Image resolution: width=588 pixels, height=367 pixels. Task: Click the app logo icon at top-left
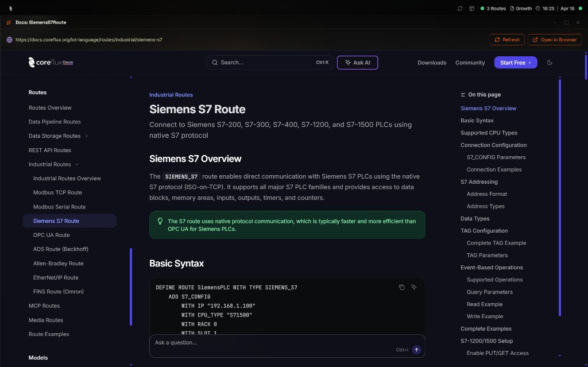pyautogui.click(x=10, y=8)
